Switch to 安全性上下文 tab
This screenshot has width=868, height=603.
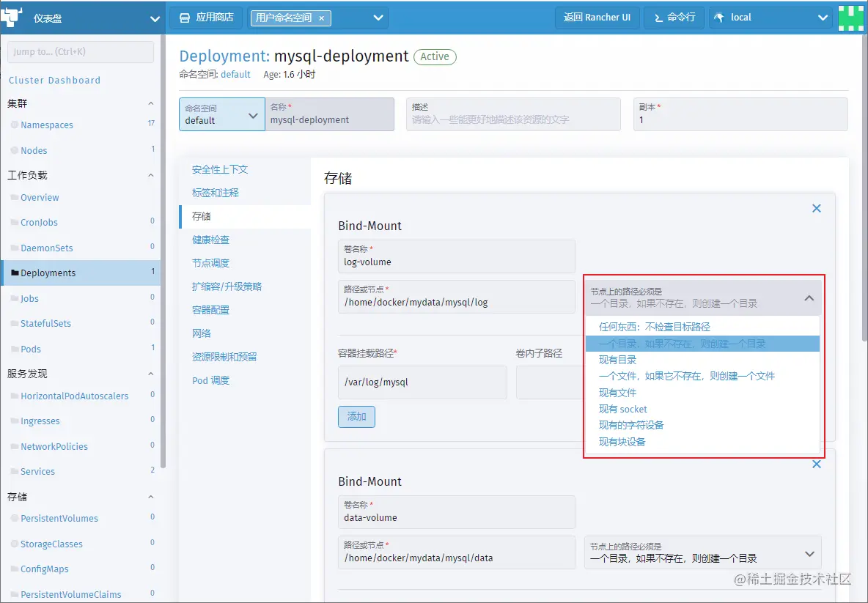click(220, 169)
